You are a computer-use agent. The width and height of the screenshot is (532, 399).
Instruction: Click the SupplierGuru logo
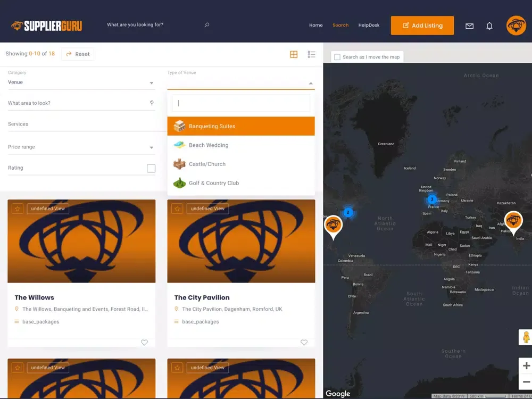[46, 26]
